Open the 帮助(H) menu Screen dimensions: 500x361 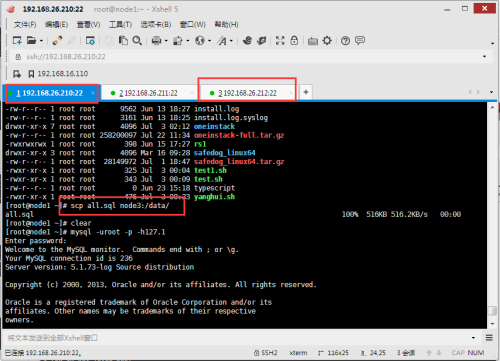[226, 25]
